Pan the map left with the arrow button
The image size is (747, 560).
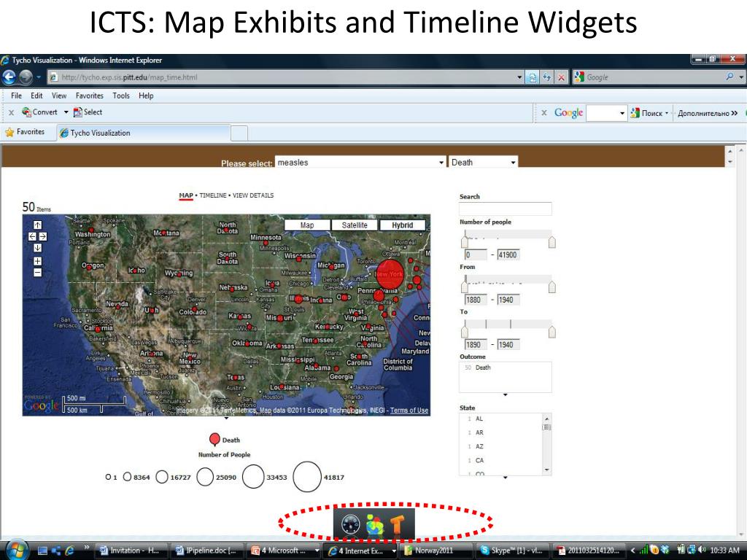click(32, 236)
